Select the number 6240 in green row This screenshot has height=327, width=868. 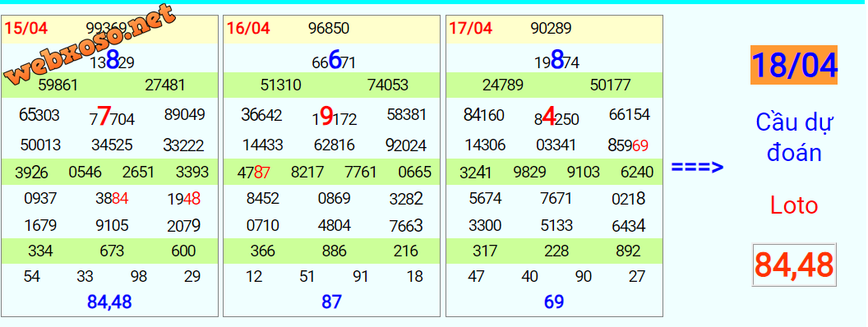click(x=637, y=173)
